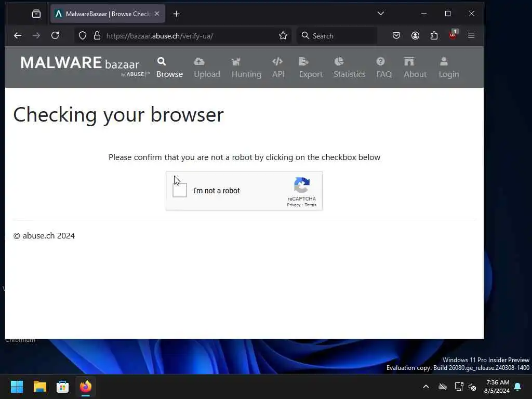Go to the Upload page
Image resolution: width=532 pixels, height=399 pixels.
pyautogui.click(x=207, y=68)
